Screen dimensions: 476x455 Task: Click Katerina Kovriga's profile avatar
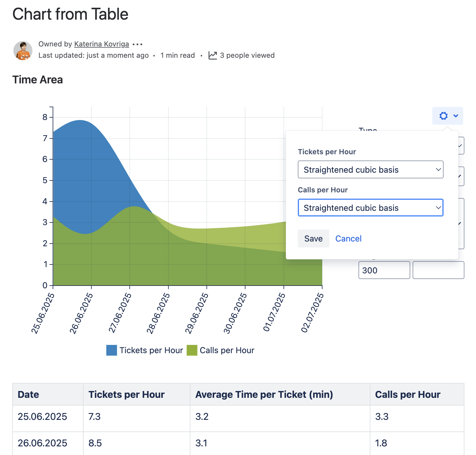[x=23, y=51]
